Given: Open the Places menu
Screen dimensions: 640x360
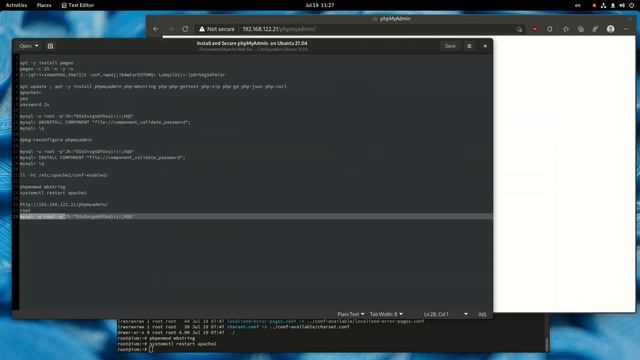Looking at the screenshot, I should tap(44, 5).
